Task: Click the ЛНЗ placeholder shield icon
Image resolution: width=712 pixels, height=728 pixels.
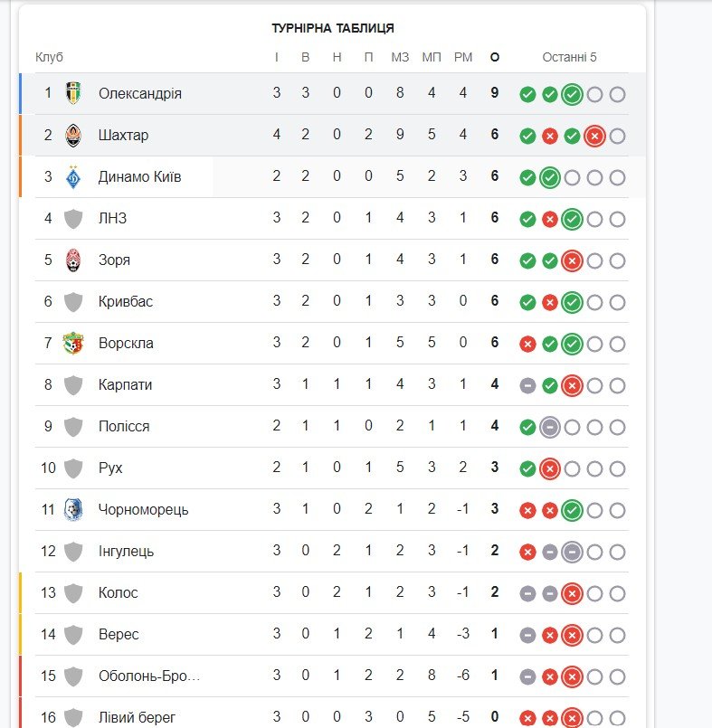Action: pyautogui.click(x=73, y=219)
